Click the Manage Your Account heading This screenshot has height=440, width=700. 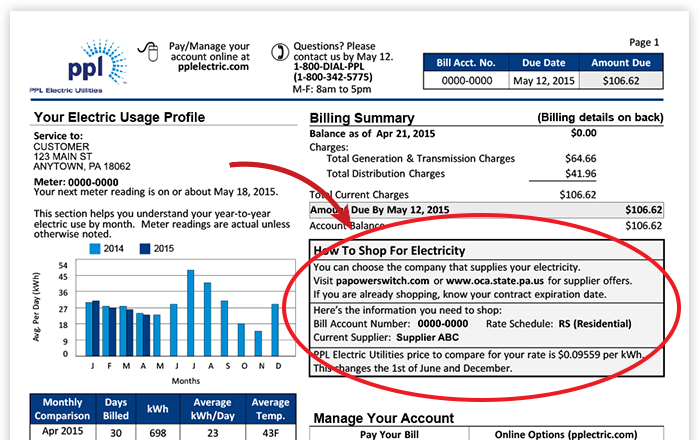click(x=383, y=418)
